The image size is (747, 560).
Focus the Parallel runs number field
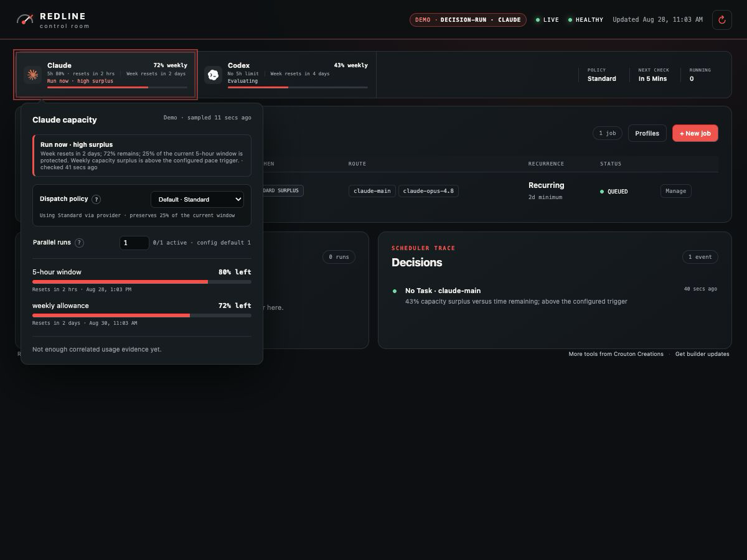coord(134,243)
